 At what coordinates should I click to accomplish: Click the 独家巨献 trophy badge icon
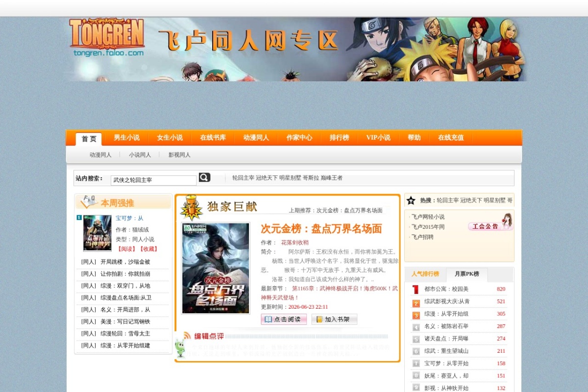pos(191,207)
